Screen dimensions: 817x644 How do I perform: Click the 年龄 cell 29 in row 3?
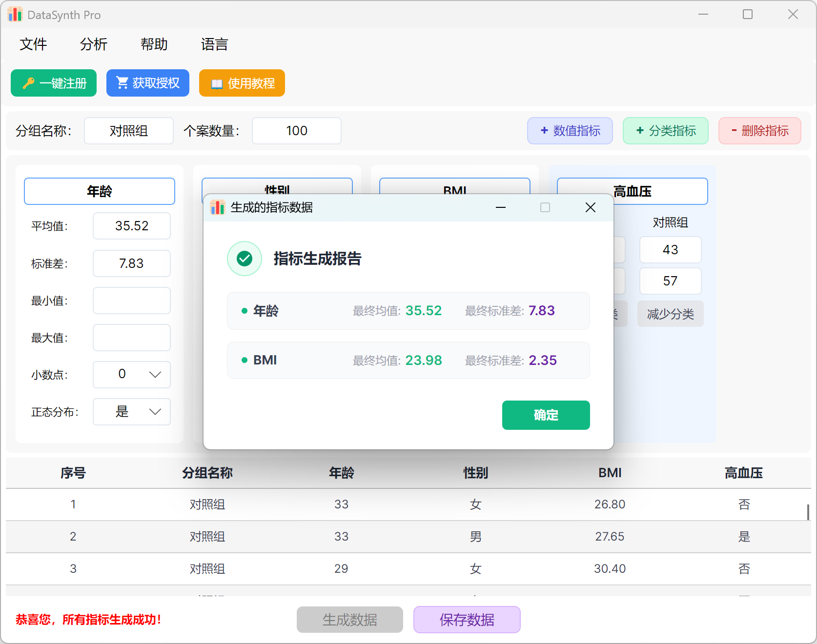342,569
